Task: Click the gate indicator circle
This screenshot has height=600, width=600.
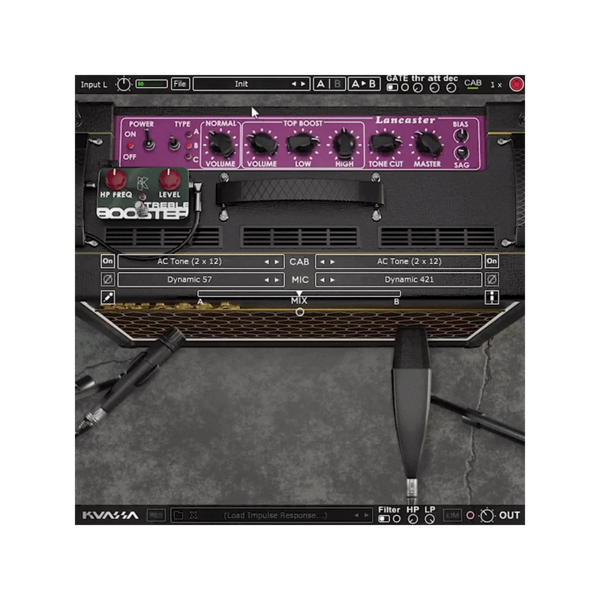Action: click(405, 88)
